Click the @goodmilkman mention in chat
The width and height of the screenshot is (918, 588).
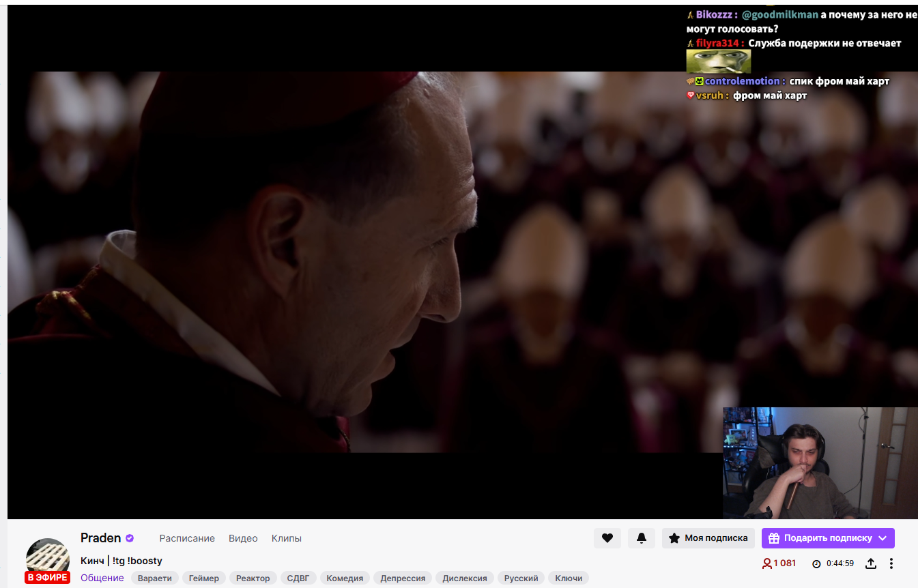click(x=780, y=15)
